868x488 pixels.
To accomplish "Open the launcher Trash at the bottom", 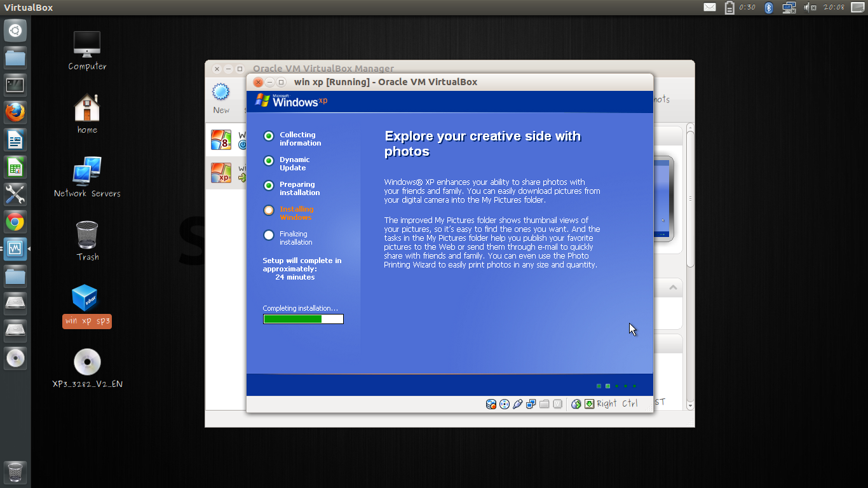I will [x=15, y=472].
